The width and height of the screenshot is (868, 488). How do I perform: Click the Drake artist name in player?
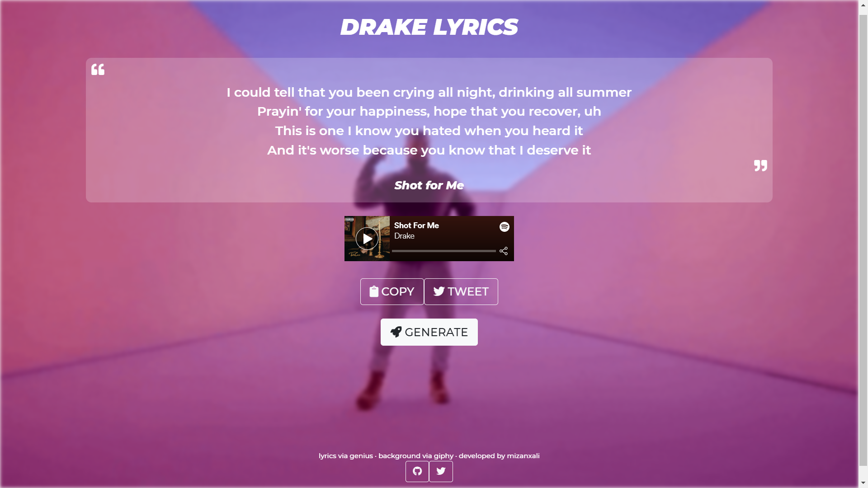pos(404,236)
